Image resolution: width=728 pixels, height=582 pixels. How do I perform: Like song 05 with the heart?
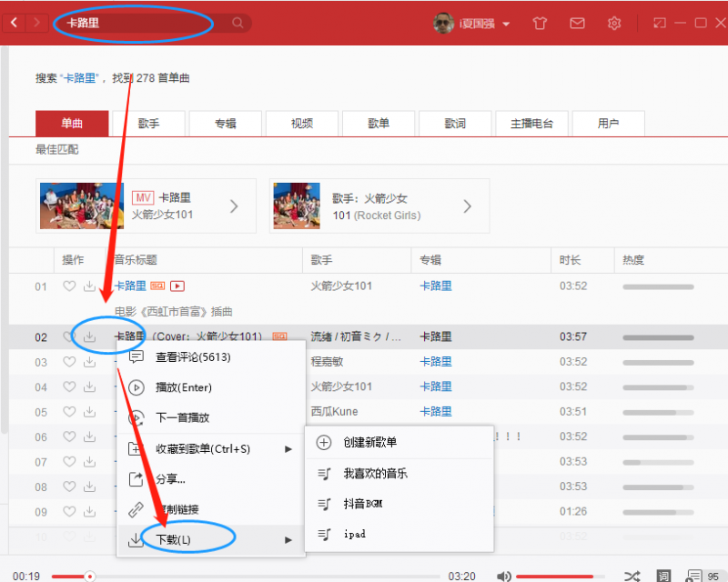tap(69, 412)
